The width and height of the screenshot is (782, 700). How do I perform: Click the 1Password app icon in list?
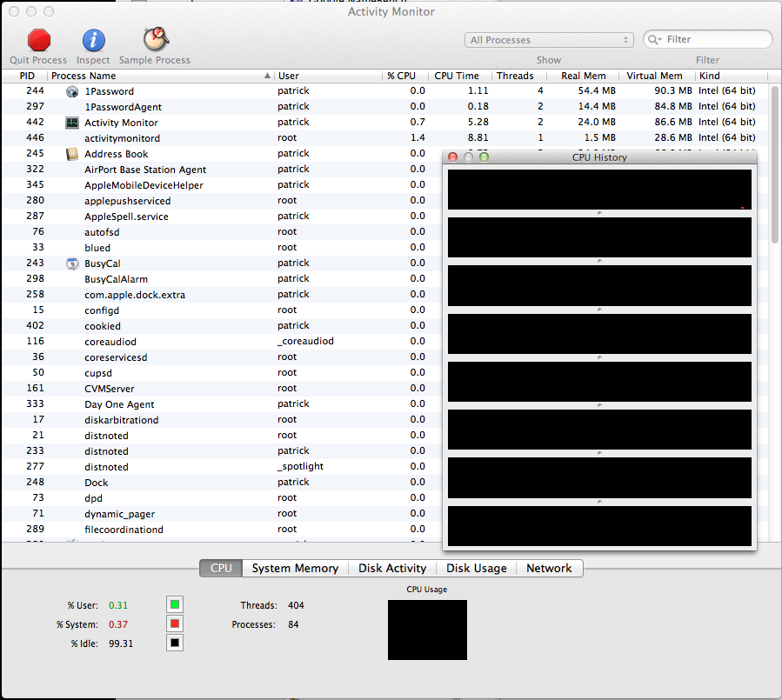(72, 91)
